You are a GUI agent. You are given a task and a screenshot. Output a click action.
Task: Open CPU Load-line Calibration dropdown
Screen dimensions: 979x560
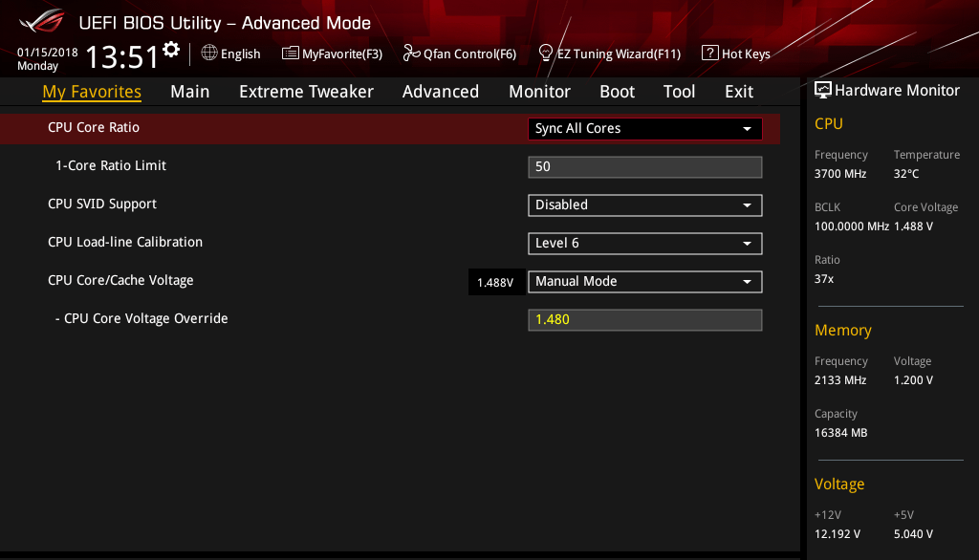coord(644,243)
